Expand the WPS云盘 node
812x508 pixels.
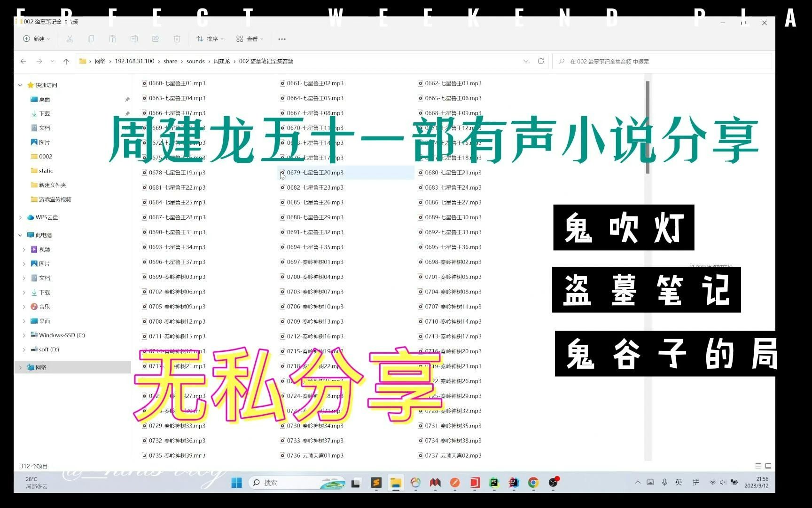(20, 217)
